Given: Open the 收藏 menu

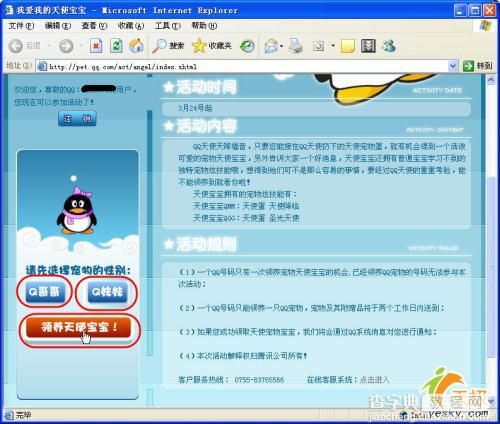Looking at the screenshot, I should (x=131, y=26).
